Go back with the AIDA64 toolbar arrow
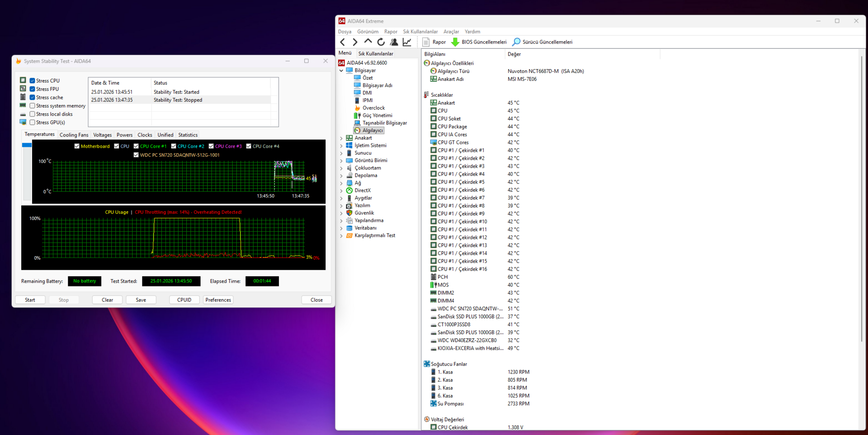 pyautogui.click(x=343, y=42)
